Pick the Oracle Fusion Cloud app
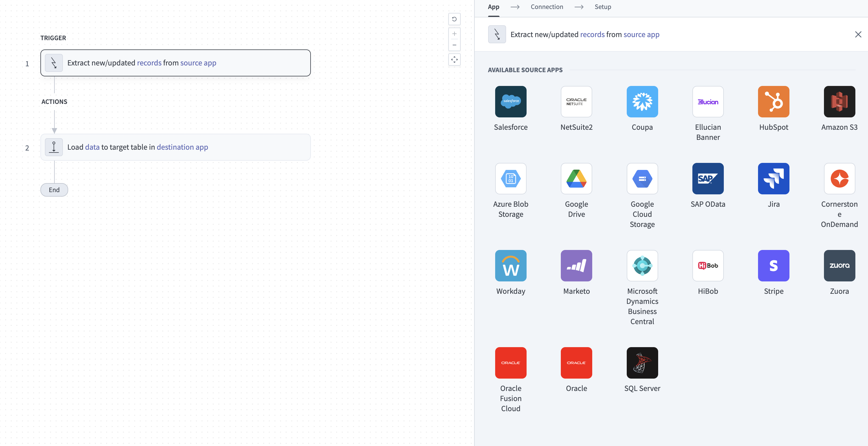Image resolution: width=868 pixels, height=446 pixels. (511, 363)
